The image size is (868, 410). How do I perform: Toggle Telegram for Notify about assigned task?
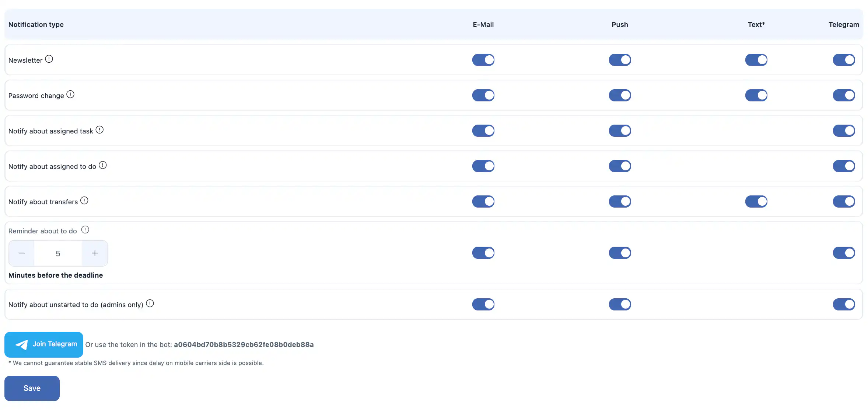(x=844, y=131)
